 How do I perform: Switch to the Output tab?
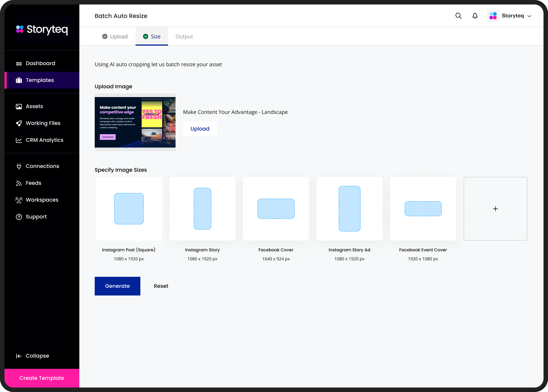point(184,36)
